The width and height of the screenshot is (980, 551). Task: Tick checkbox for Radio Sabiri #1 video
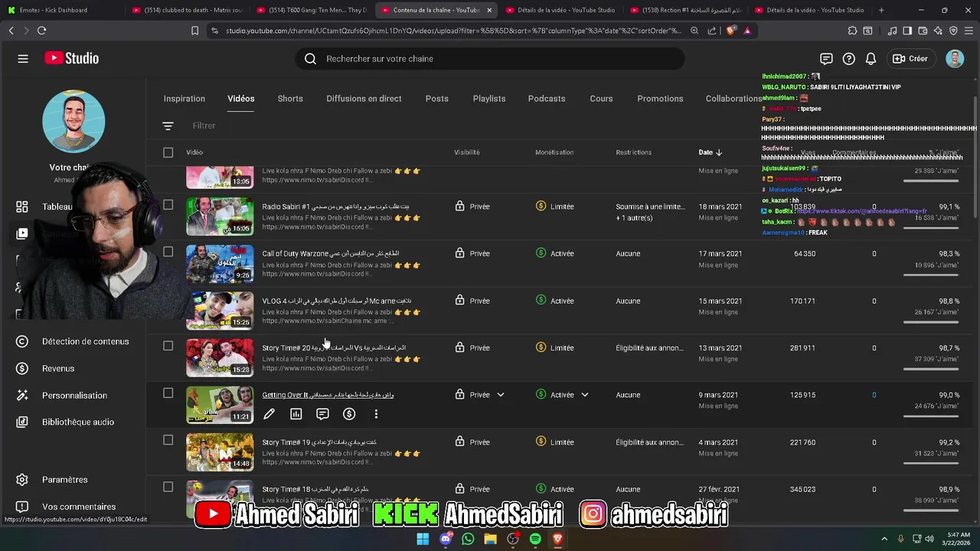(168, 204)
